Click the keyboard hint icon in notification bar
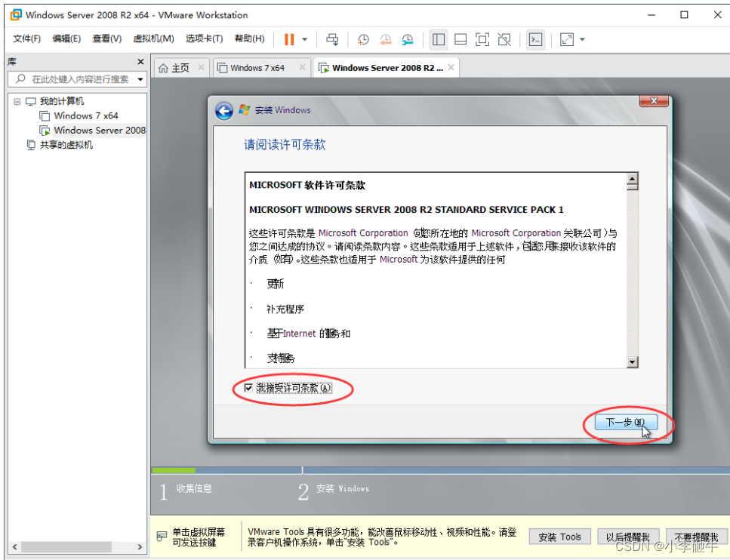 (162, 537)
